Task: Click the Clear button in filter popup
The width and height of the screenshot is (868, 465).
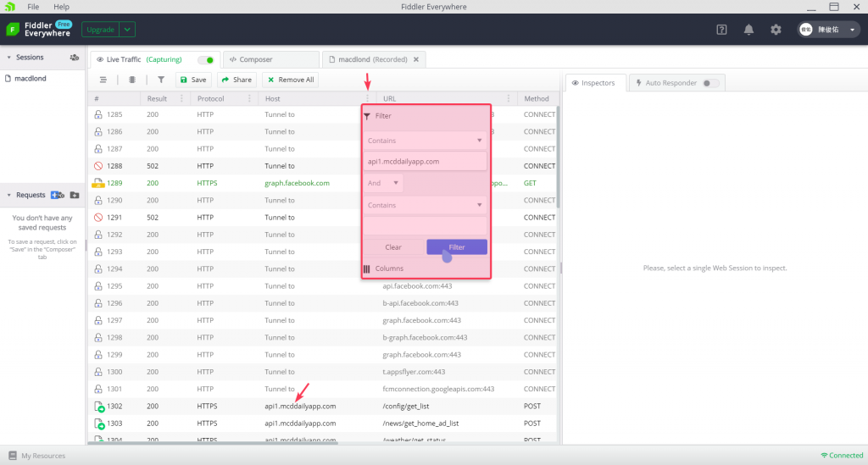Action: (x=393, y=247)
